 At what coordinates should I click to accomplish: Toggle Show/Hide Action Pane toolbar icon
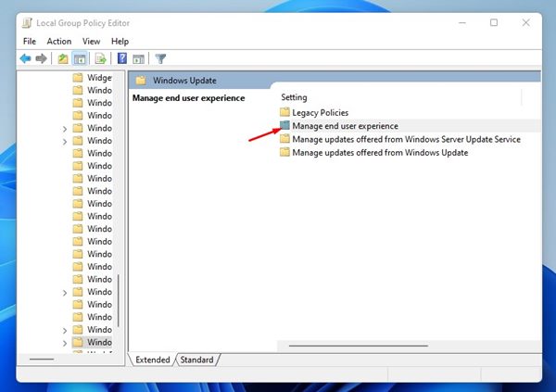[x=138, y=59]
